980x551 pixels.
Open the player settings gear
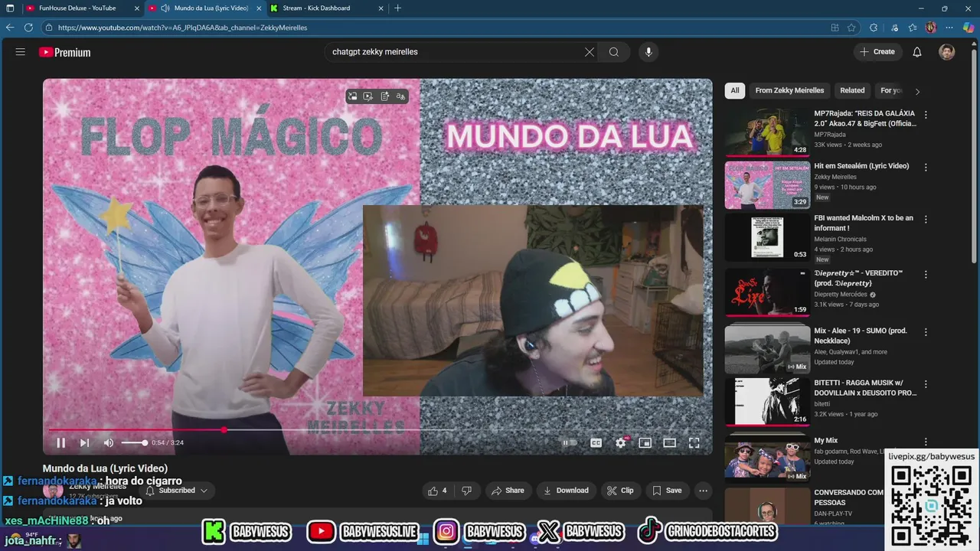[621, 442]
